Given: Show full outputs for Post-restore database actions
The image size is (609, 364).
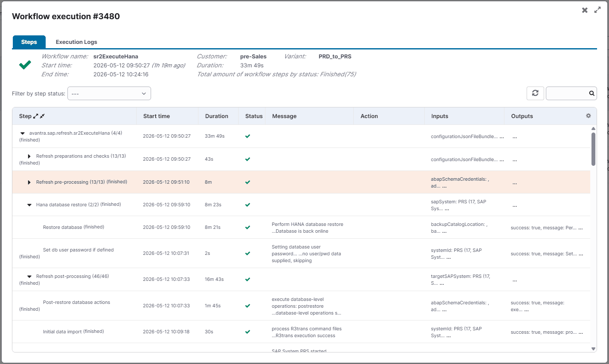Looking at the screenshot, I should coord(526,310).
